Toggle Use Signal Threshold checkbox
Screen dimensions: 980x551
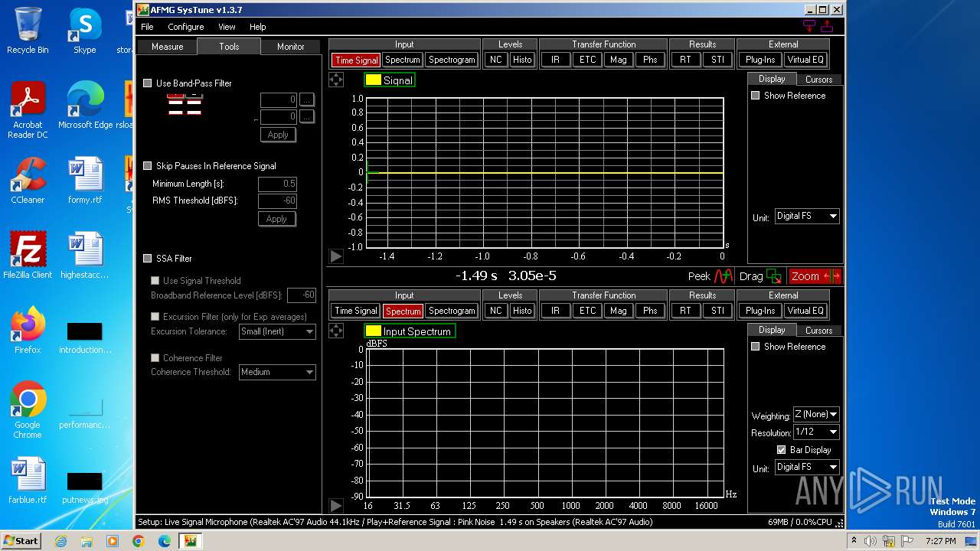155,281
